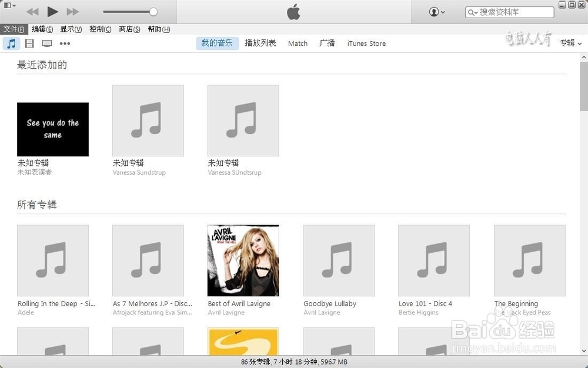This screenshot has width=588, height=368.
Task: Open the search options magnifier dropdown
Action: coord(473,12)
